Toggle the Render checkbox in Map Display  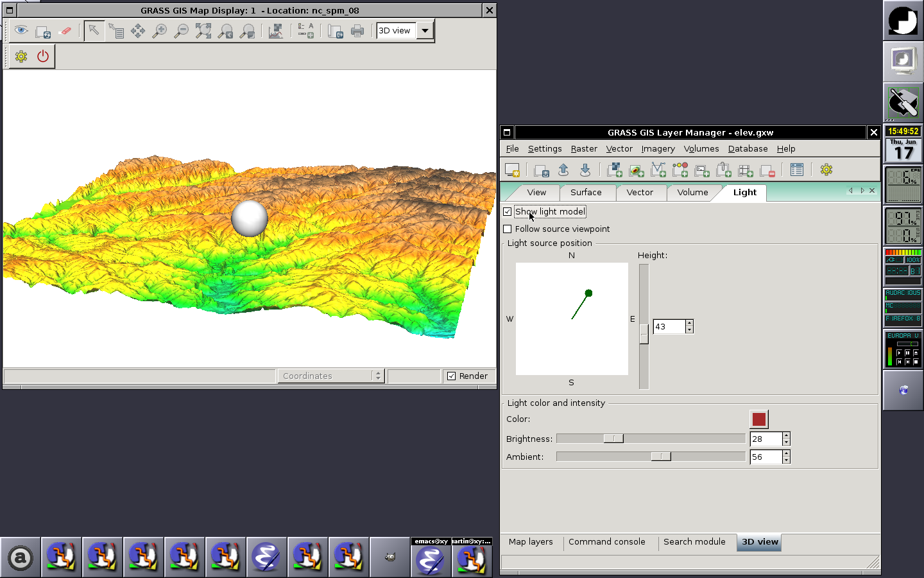pyautogui.click(x=452, y=376)
